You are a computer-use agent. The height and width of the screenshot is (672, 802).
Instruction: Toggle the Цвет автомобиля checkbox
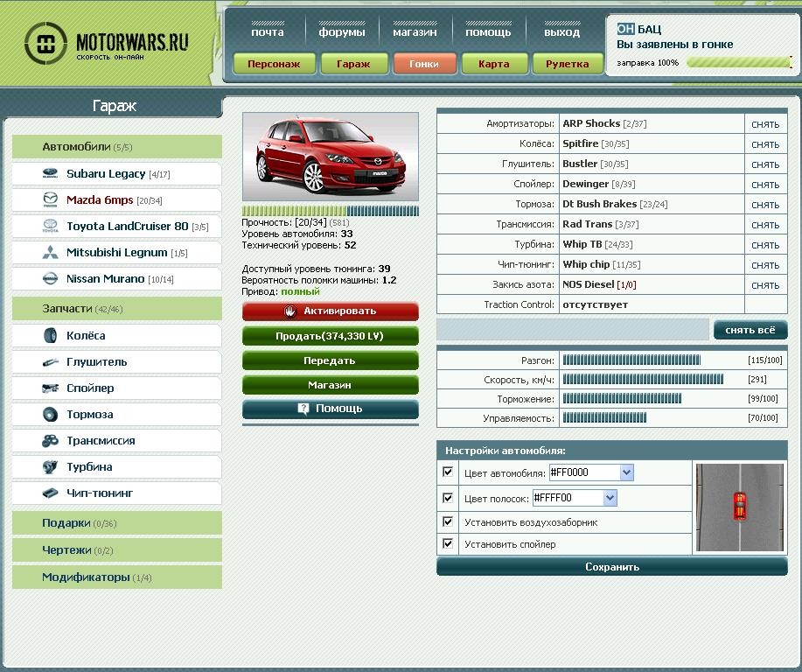point(448,472)
